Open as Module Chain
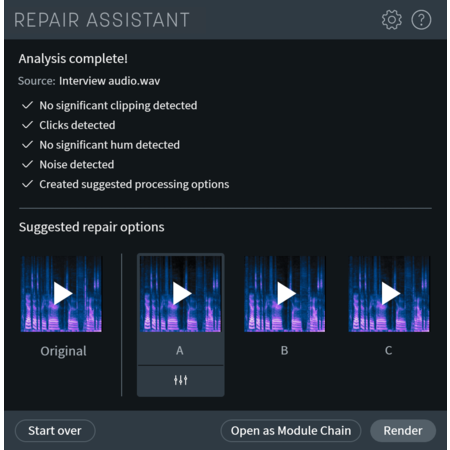450x450 pixels. pyautogui.click(x=291, y=431)
